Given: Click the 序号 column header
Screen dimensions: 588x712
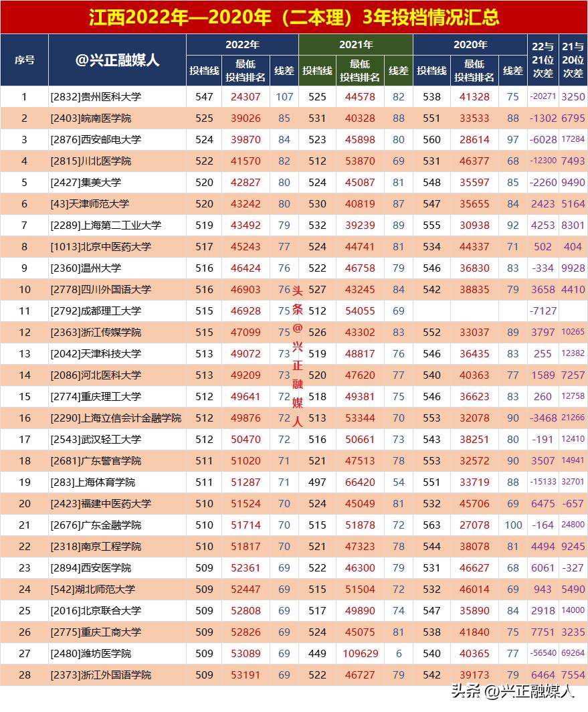Looking at the screenshot, I should [x=25, y=60].
